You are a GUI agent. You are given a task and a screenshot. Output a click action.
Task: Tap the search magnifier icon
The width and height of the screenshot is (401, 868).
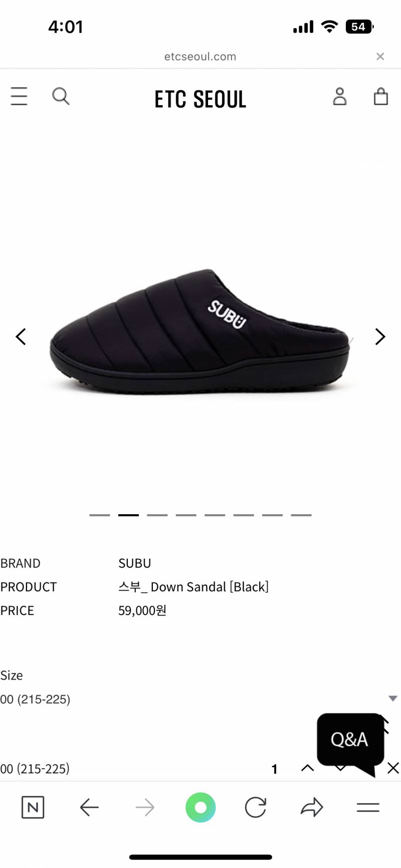click(x=61, y=96)
